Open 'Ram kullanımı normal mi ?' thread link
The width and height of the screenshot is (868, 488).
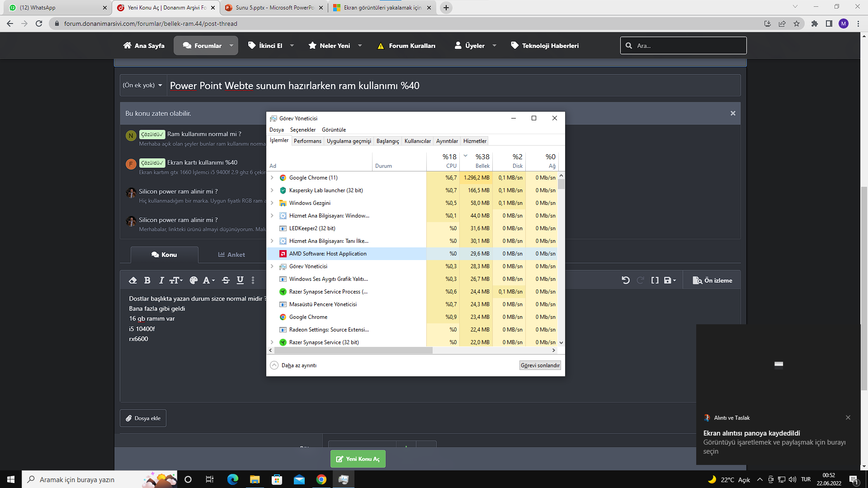[204, 134]
